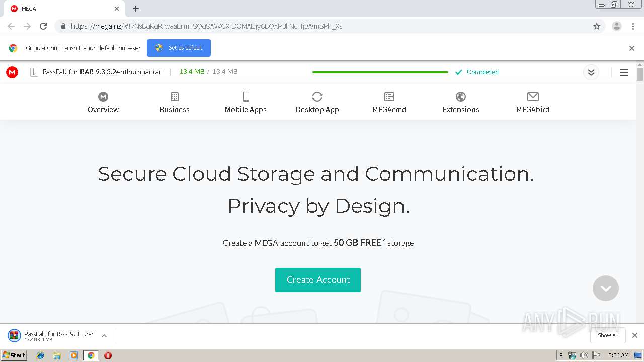The image size is (644, 362).
Task: Show hidden system tray icons
Action: point(561,355)
